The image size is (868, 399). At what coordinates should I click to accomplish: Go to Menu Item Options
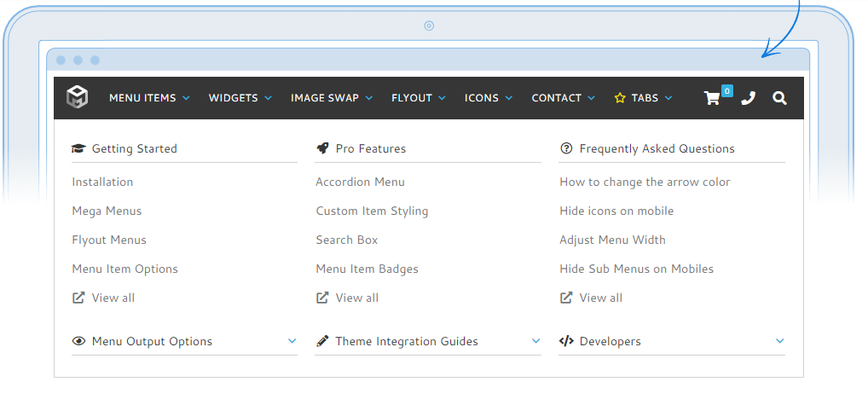pos(125,269)
